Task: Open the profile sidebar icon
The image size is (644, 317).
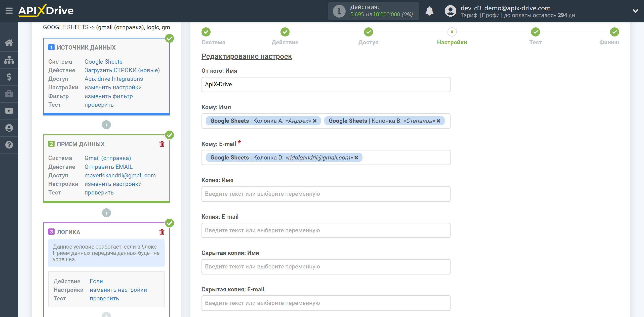Action: 9,128
